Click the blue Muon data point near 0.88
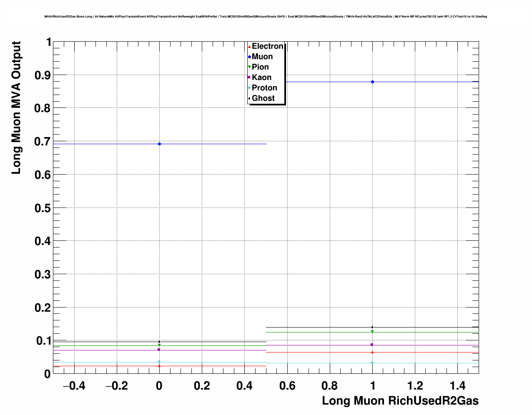 [x=372, y=82]
